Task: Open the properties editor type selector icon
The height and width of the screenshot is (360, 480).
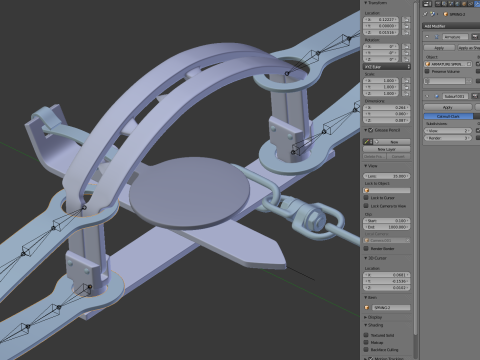Action: pos(427,4)
